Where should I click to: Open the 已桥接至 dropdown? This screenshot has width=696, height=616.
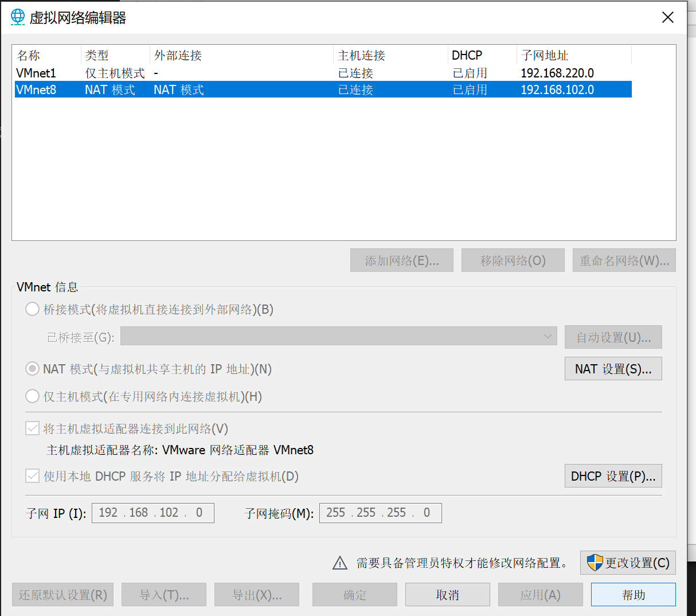[339, 337]
